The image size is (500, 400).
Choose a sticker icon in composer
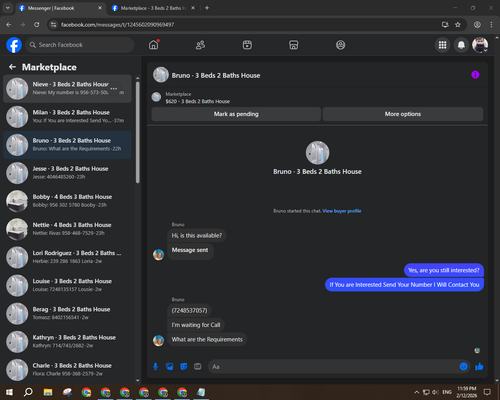click(x=184, y=367)
